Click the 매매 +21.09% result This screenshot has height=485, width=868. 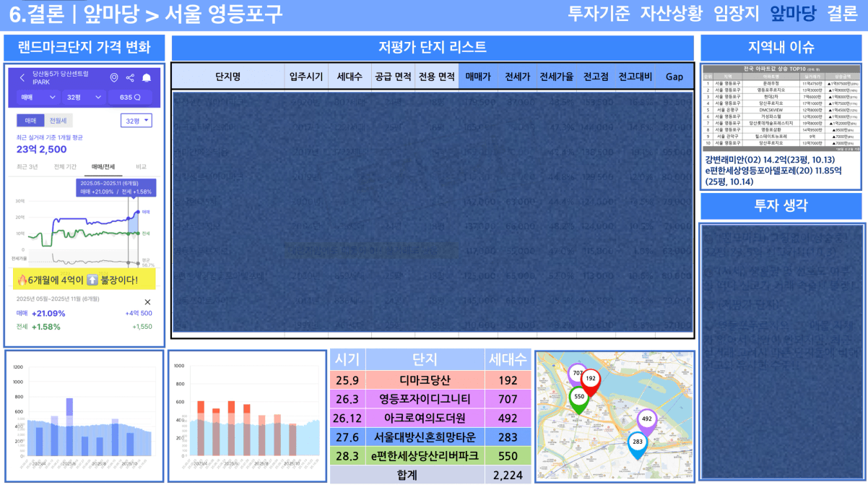[x=41, y=313]
